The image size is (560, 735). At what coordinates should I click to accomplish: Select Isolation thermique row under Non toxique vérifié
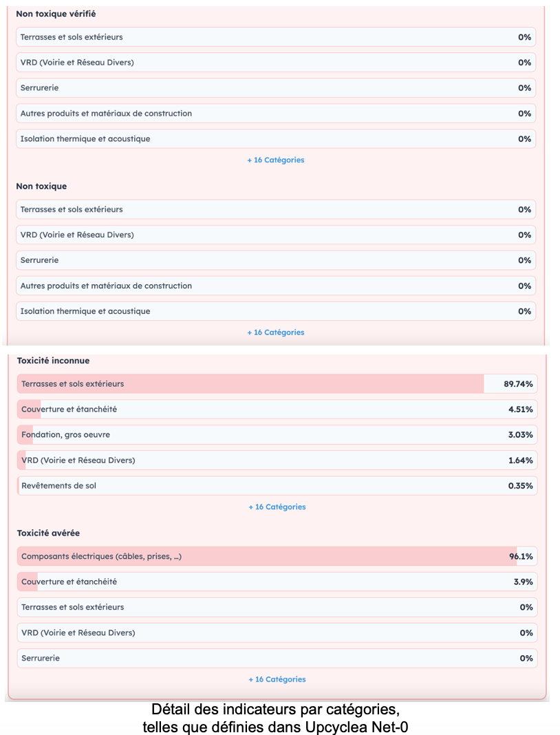276,139
